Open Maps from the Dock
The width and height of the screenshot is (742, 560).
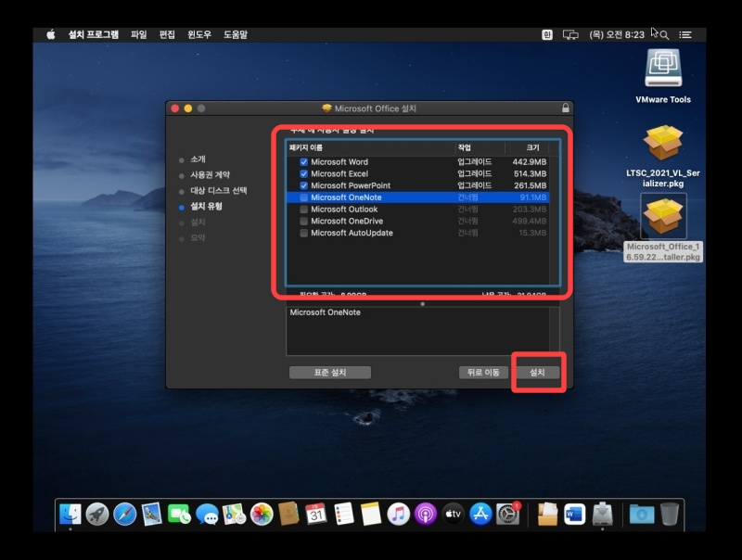(x=235, y=515)
